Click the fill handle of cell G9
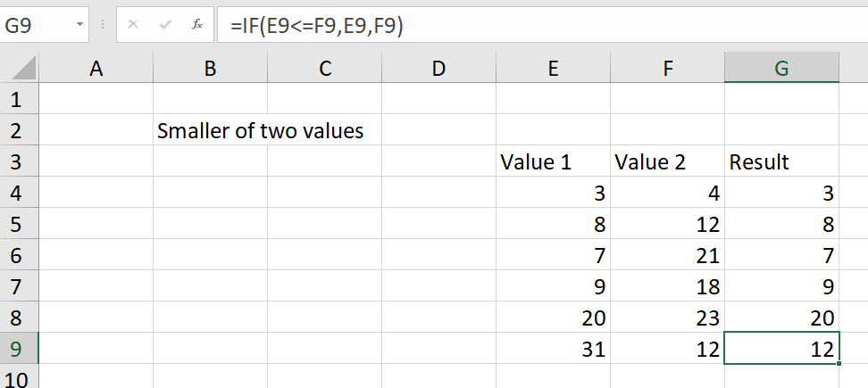868x388 pixels. coord(839,363)
